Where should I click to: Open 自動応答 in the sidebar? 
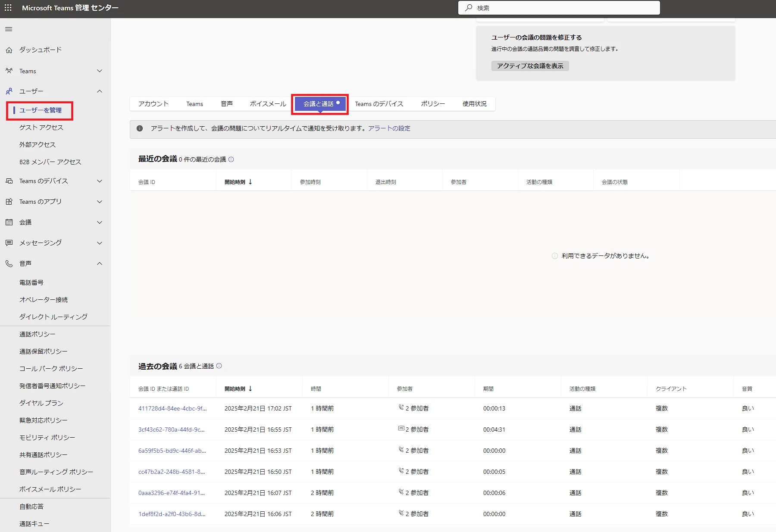click(x=31, y=507)
